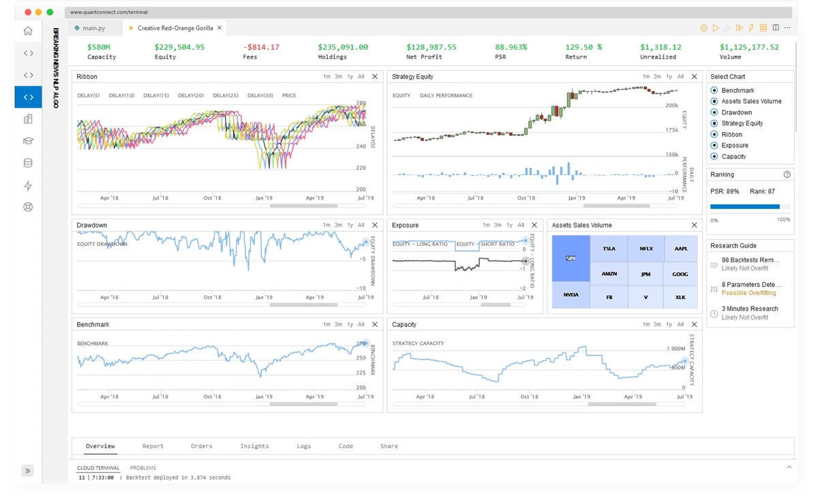The height and width of the screenshot is (504, 818).
Task: Select the Home icon in the sidebar
Action: click(28, 31)
